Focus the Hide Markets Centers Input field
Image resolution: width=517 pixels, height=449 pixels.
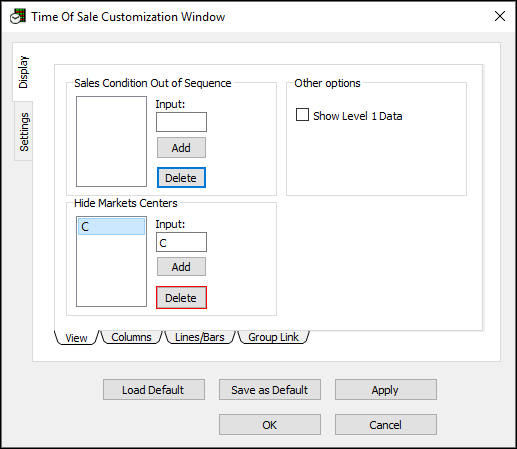point(181,242)
